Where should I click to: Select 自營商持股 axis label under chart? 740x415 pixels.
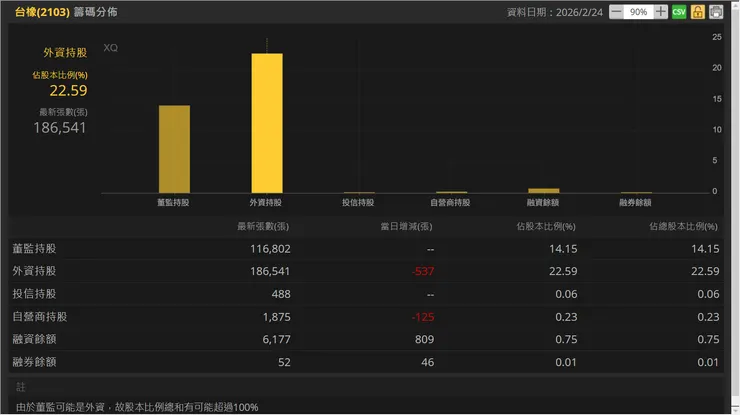click(450, 203)
